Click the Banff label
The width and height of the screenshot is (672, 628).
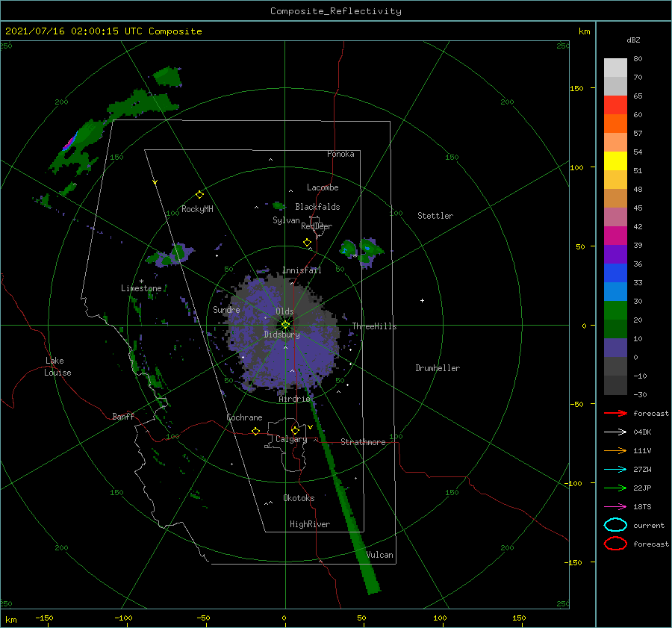pos(123,416)
